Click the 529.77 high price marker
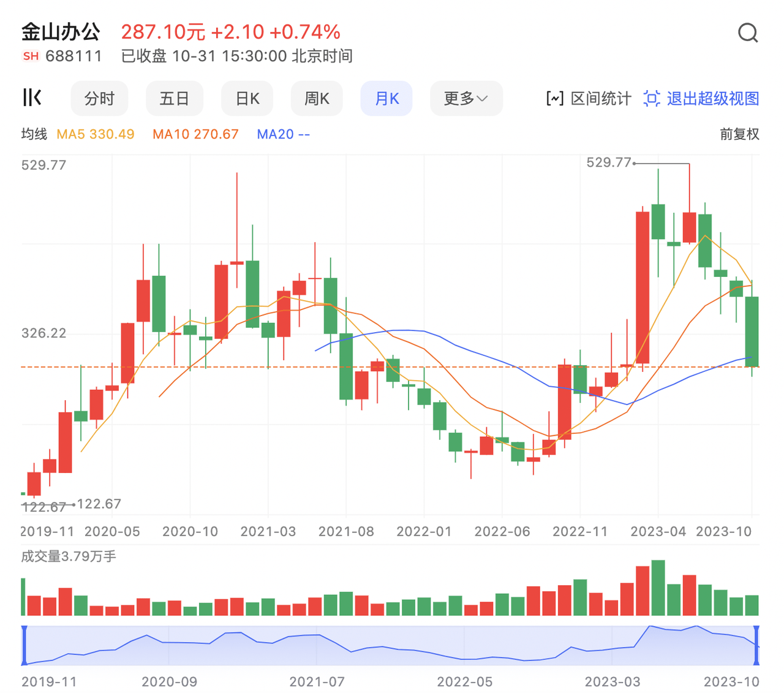Image resolution: width=784 pixels, height=693 pixels. coord(609,162)
